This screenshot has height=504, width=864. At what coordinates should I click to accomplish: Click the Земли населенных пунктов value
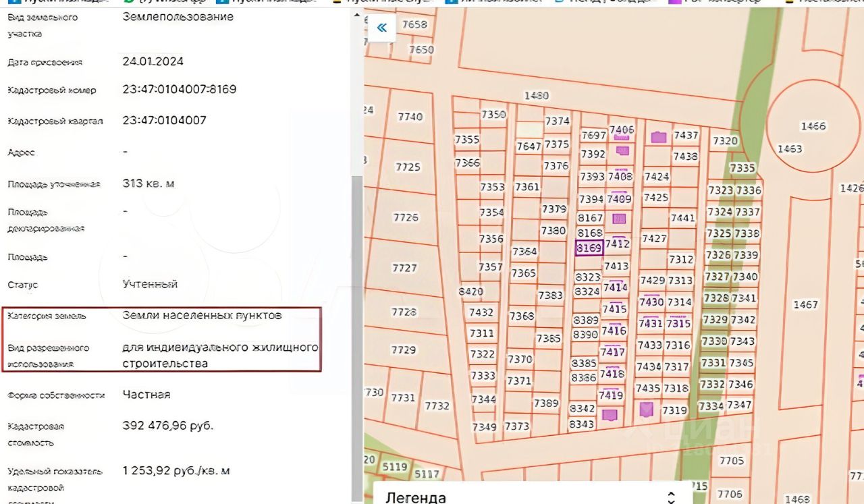coord(202,315)
